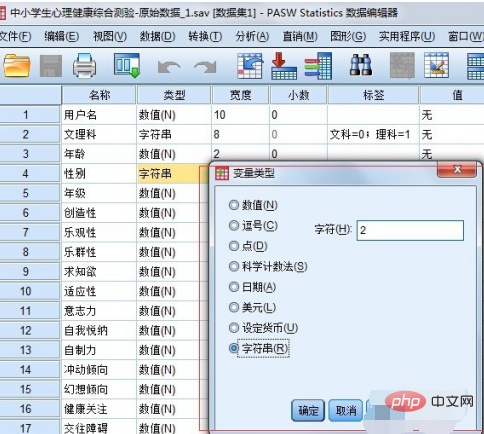Open the 文件(F) menu
484x434 pixels.
pyautogui.click(x=15, y=36)
